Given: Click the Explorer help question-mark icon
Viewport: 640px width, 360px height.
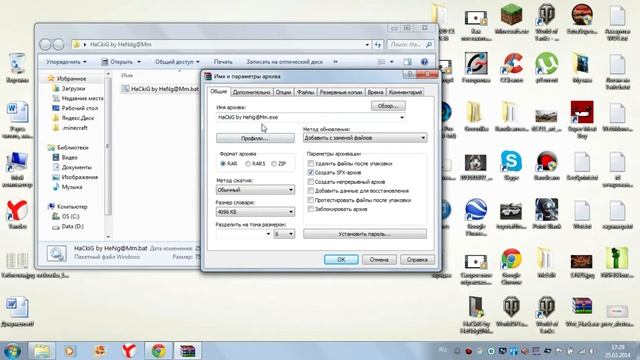Looking at the screenshot, I should [424, 62].
